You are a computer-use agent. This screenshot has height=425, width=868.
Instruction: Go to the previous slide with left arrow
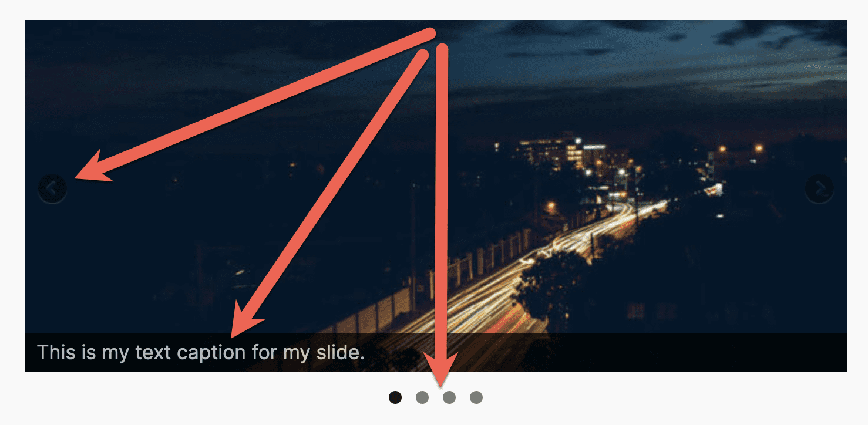coord(52,188)
